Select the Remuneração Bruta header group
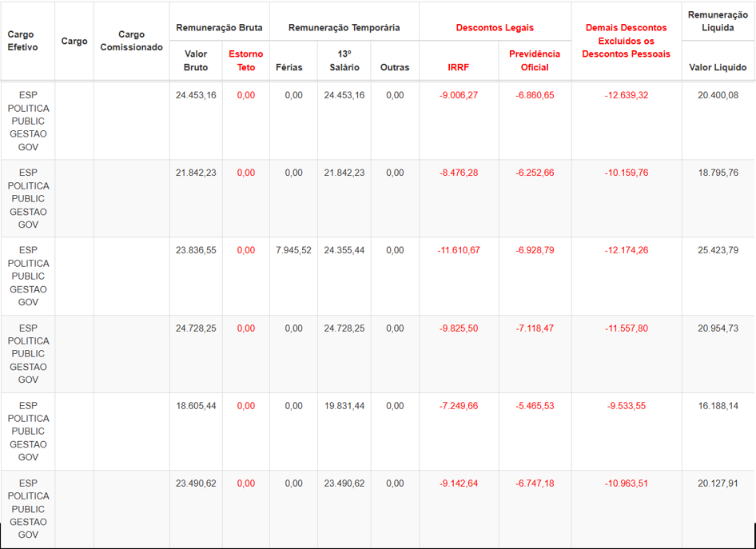The width and height of the screenshot is (756, 549). [219, 28]
